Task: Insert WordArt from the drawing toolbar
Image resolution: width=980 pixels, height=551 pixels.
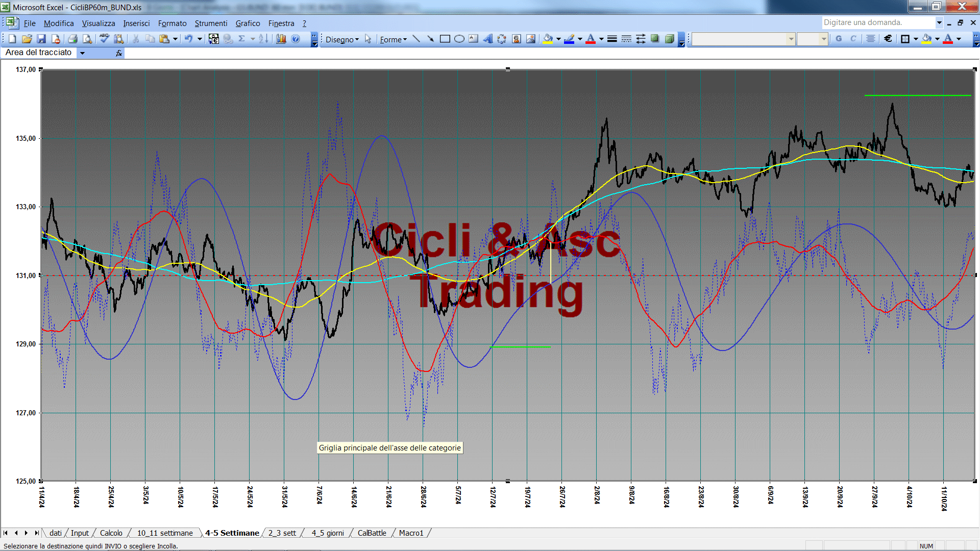Action: [x=487, y=39]
